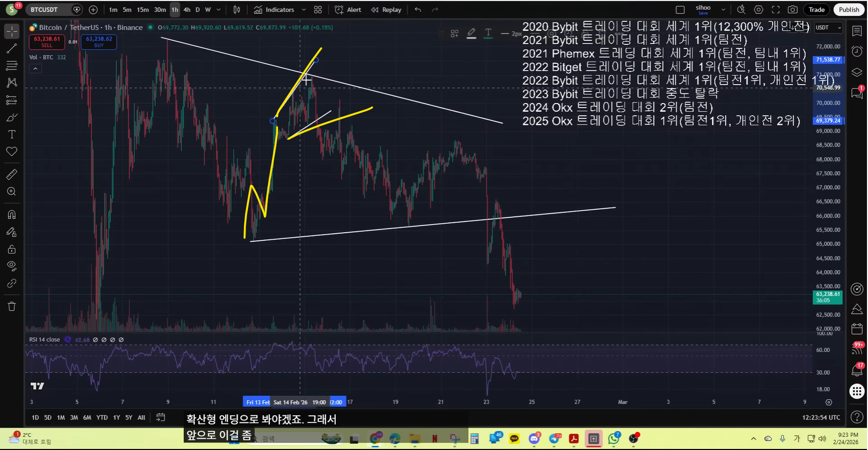Open the notifications bell in right sidebar

click(x=857, y=370)
